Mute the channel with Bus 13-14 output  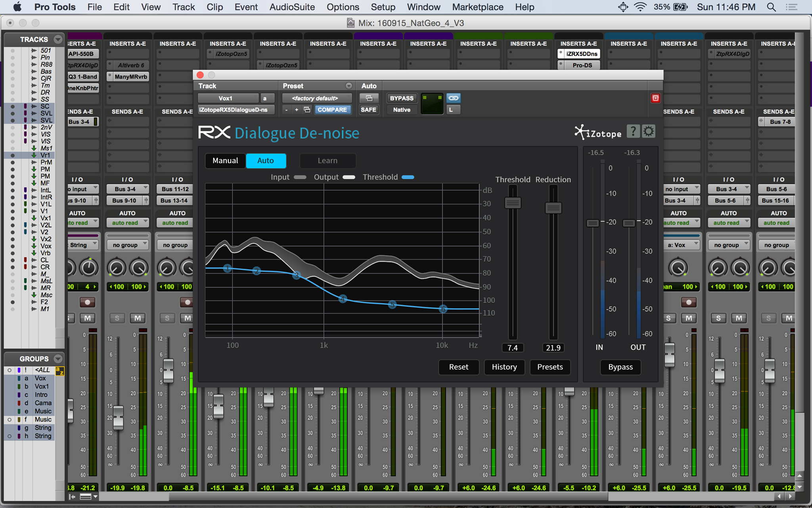click(187, 318)
